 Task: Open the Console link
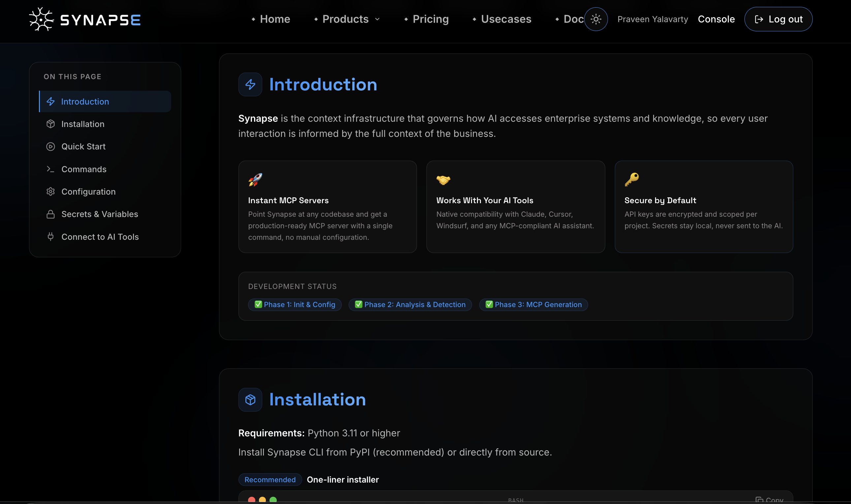716,19
